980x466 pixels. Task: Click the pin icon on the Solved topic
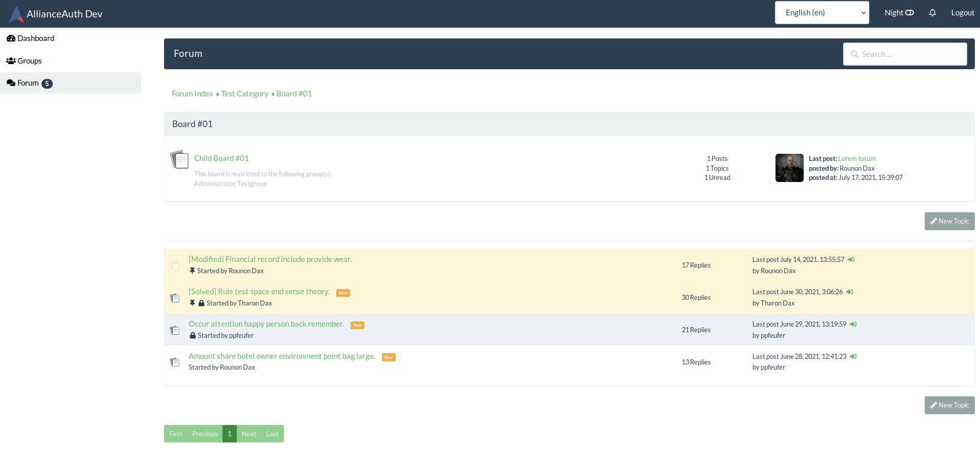[x=193, y=302]
